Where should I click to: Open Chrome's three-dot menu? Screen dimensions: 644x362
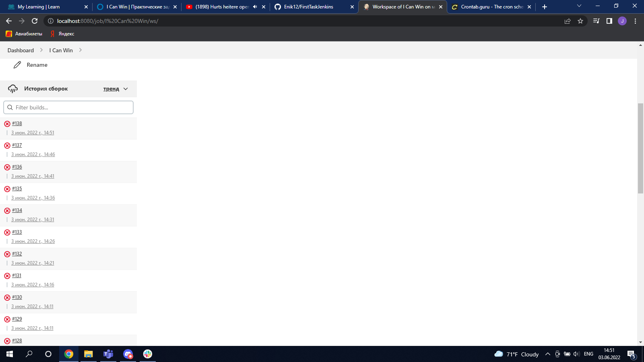tap(636, 21)
